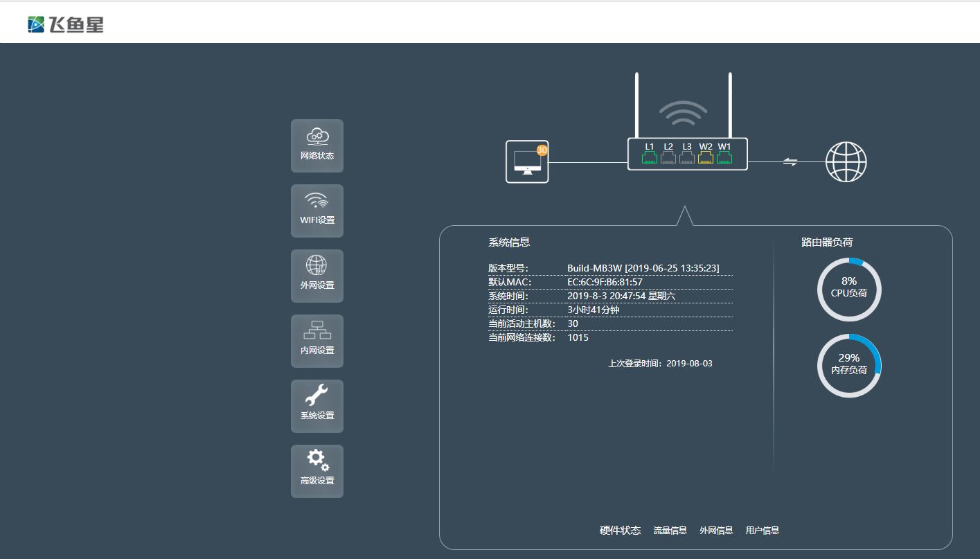This screenshot has width=980, height=559.
Task: Click the data transfer arrows near the globe
Action: pyautogui.click(x=790, y=161)
